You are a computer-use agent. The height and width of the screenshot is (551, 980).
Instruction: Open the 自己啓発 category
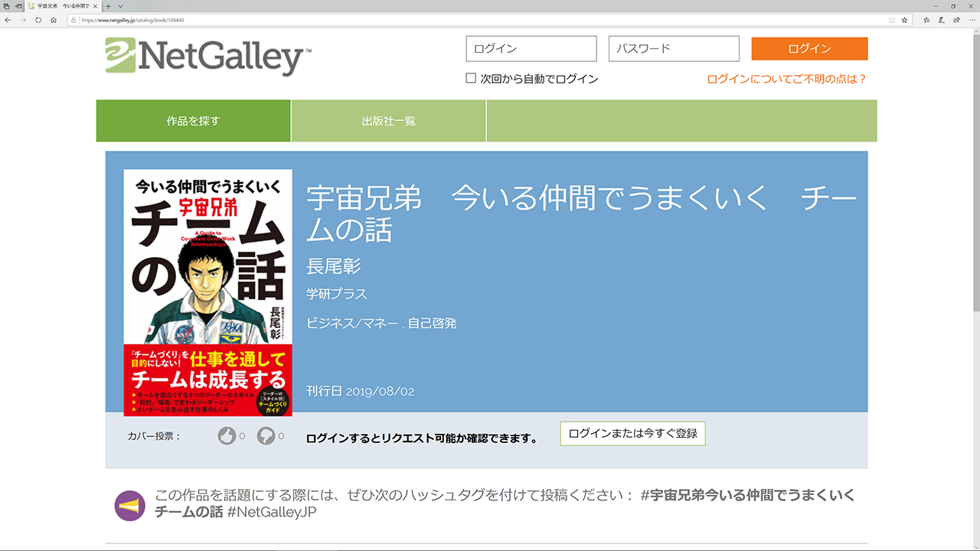click(x=432, y=324)
